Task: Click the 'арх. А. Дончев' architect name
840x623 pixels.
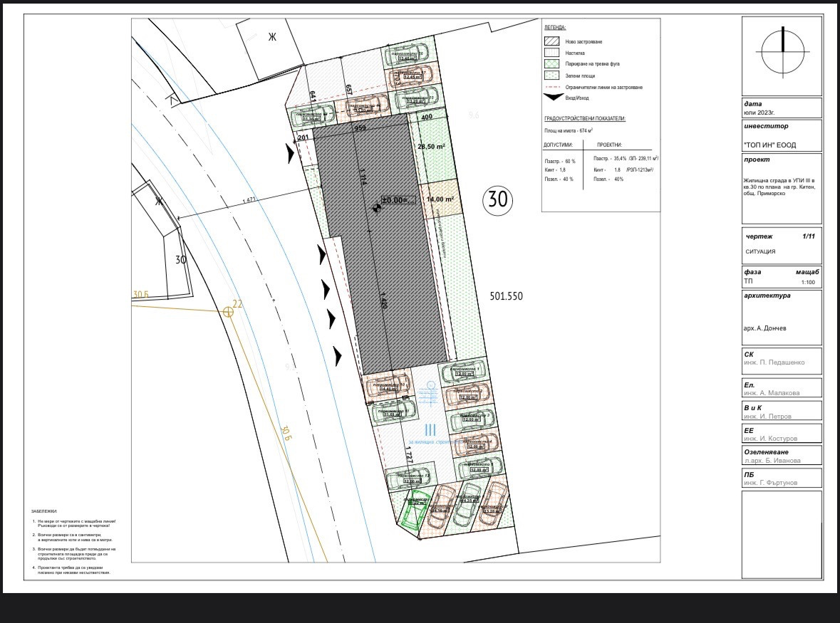Action: pyautogui.click(x=765, y=328)
